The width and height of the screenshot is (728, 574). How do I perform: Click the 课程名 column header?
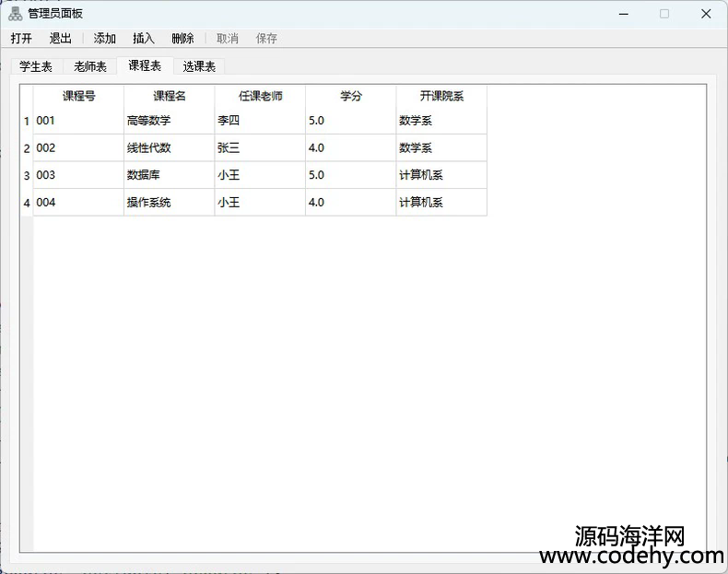click(170, 96)
